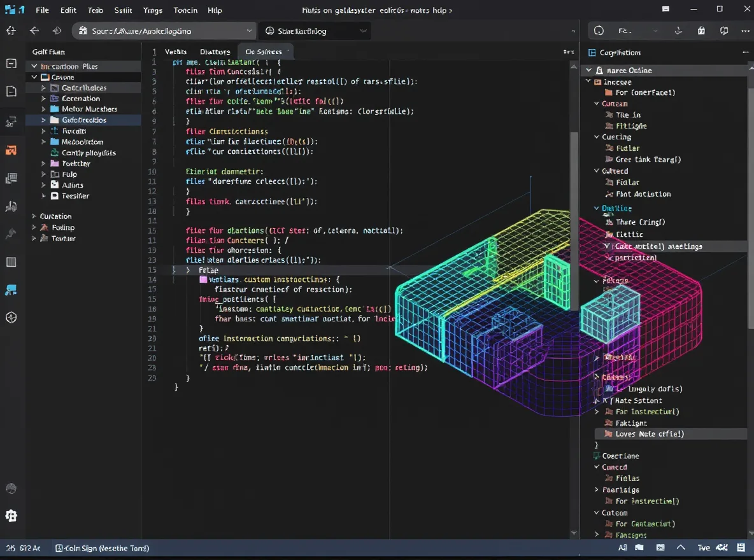The height and width of the screenshot is (560, 754).
Task: Open the File menu
Action: (42, 10)
